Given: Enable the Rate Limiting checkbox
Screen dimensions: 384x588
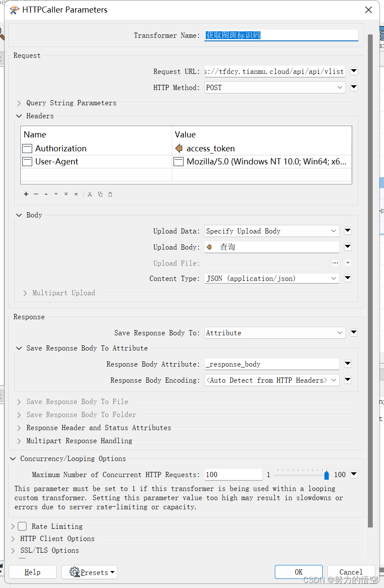Looking at the screenshot, I should [x=22, y=526].
